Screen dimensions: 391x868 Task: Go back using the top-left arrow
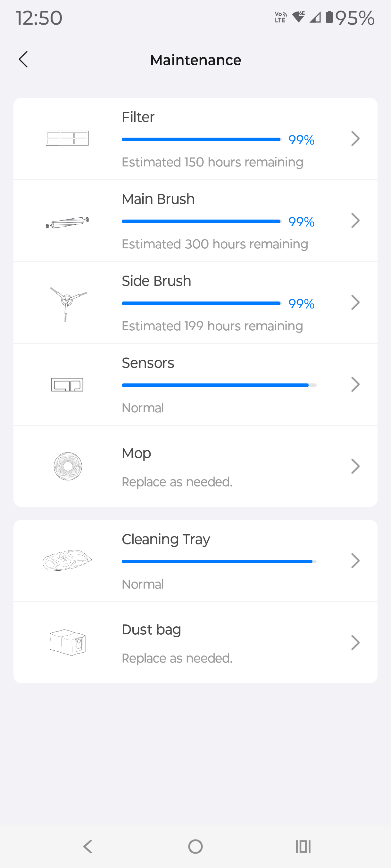click(23, 60)
